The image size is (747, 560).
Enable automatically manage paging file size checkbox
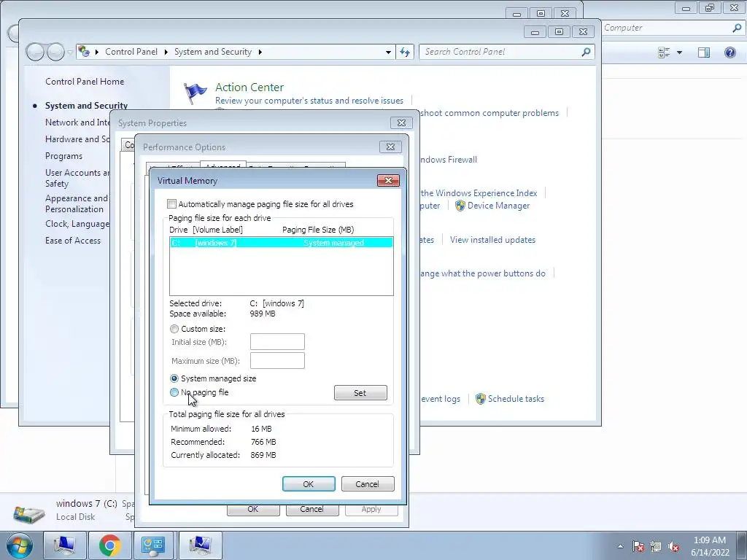point(171,204)
